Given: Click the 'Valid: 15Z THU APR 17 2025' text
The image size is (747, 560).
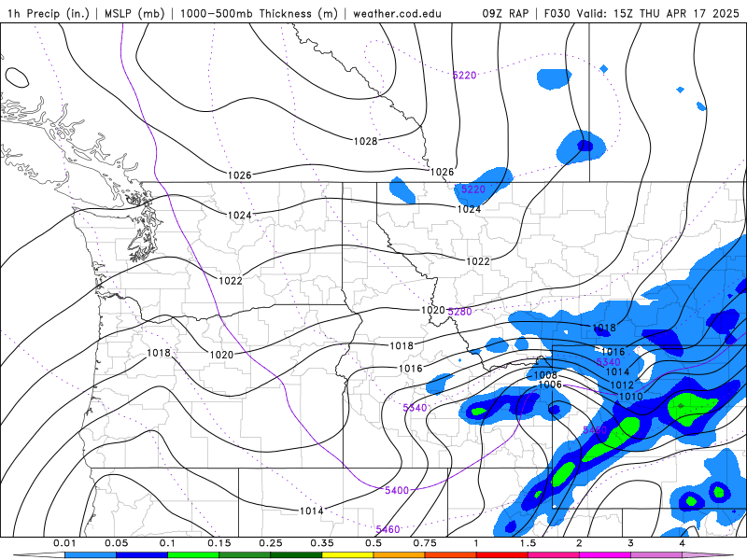Looking at the screenshot, I should [x=658, y=14].
